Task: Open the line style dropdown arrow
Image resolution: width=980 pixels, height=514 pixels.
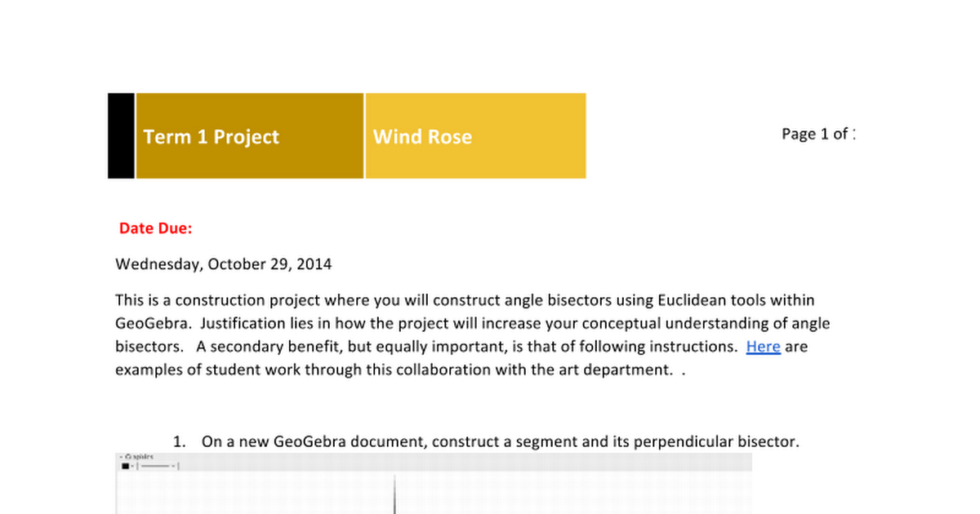Action: click(173, 466)
